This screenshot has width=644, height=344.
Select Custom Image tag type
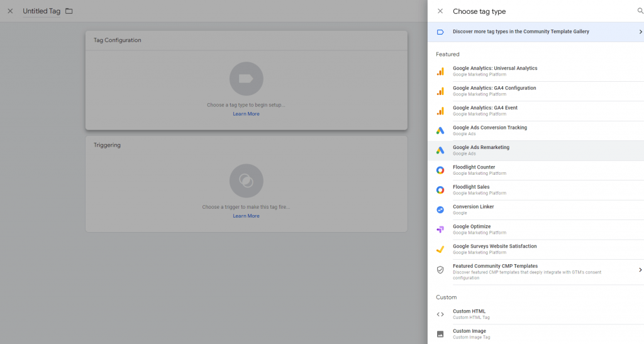pos(536,334)
